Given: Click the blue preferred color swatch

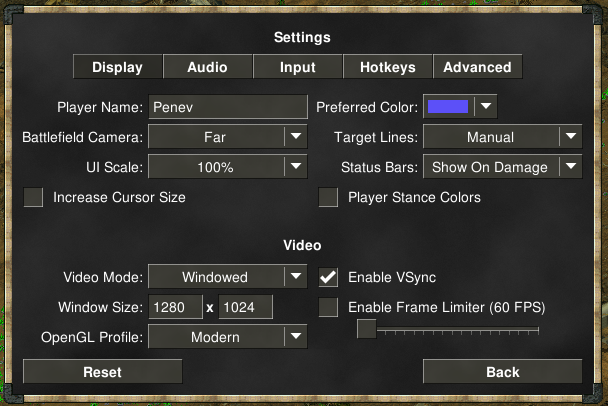Looking at the screenshot, I should pos(448,107).
